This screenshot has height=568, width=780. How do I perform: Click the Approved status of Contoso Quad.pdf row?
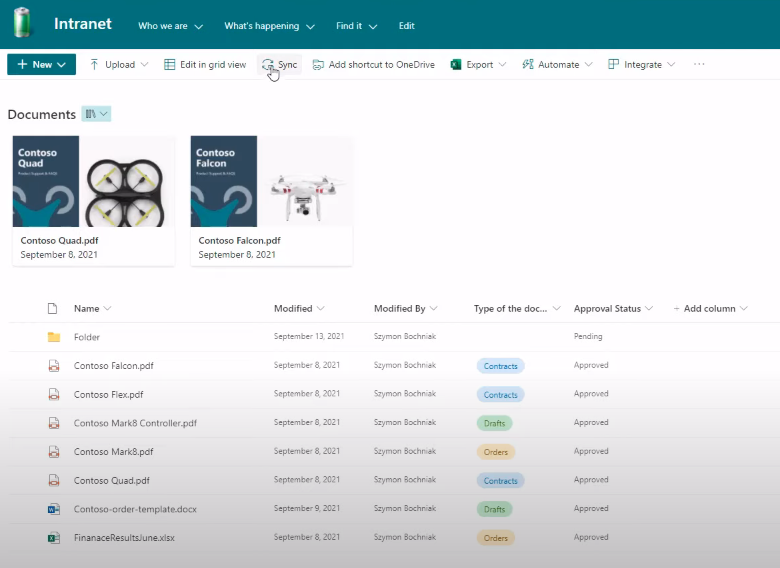pos(591,480)
